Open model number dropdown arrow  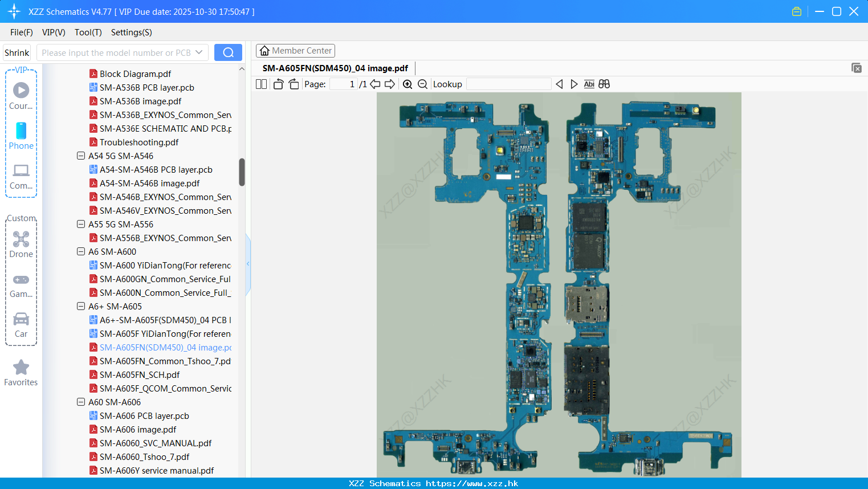pos(199,52)
